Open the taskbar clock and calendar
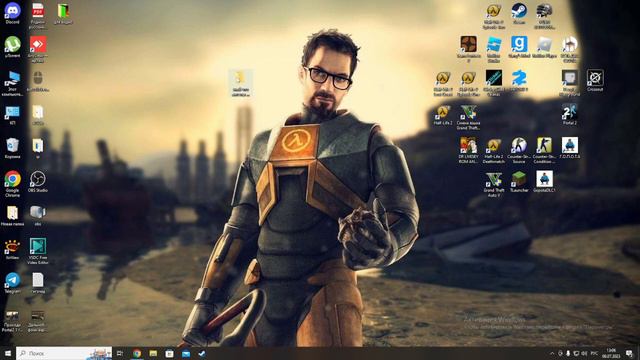The image size is (640, 360). (611, 353)
